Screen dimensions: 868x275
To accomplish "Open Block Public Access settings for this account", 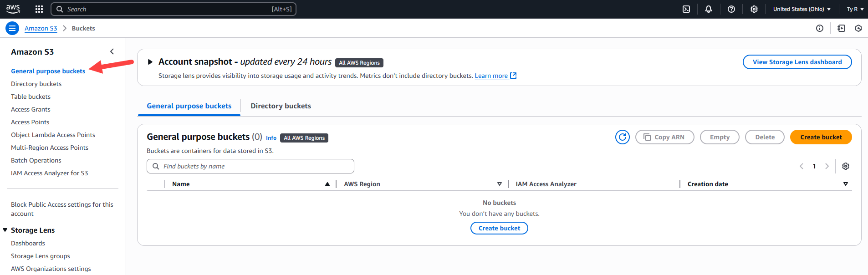I will pyautogui.click(x=62, y=209).
